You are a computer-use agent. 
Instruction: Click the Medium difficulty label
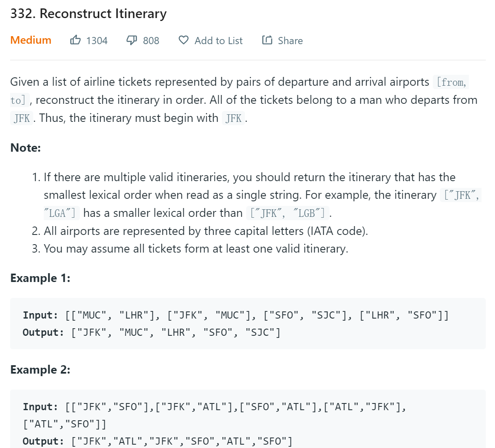pos(31,40)
